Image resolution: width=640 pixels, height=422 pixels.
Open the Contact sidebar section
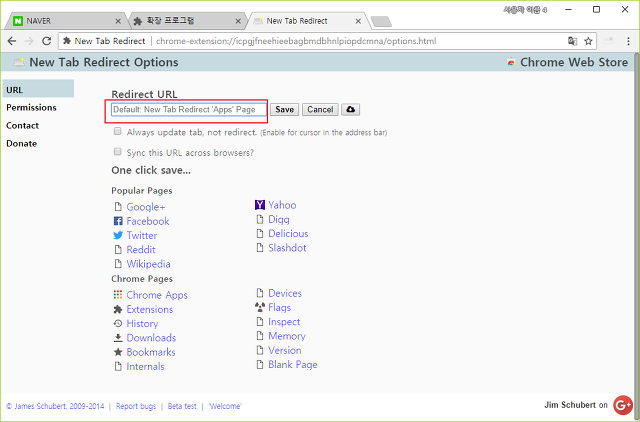(x=22, y=126)
